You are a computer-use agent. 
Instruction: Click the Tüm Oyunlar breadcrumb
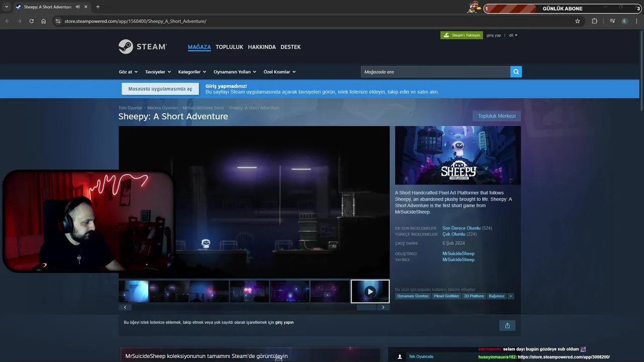[130, 108]
